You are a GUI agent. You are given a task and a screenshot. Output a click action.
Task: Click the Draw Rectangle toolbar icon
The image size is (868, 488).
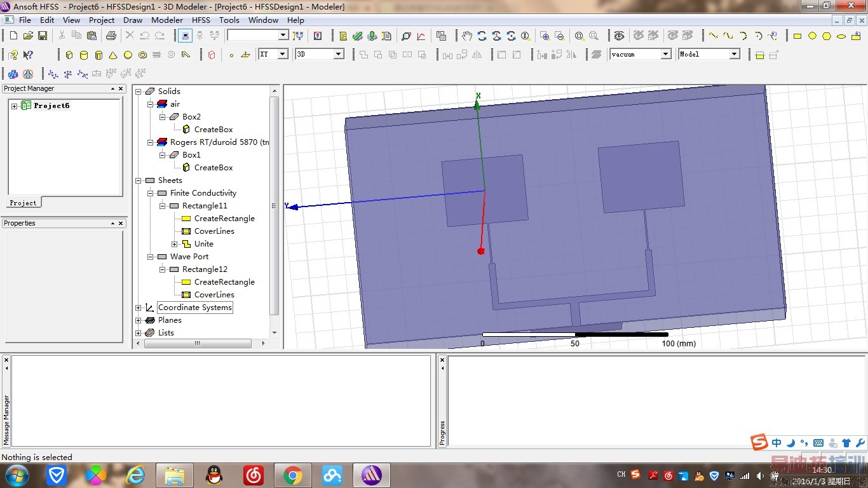797,36
